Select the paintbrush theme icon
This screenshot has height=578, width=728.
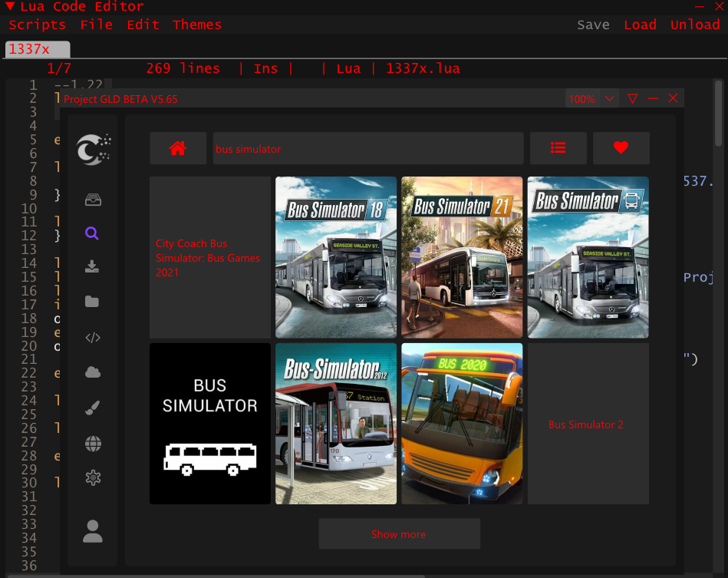click(92, 408)
